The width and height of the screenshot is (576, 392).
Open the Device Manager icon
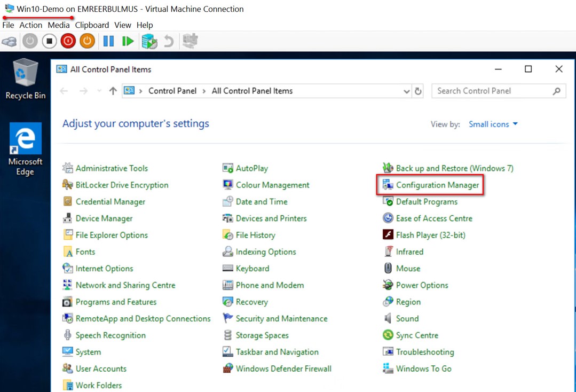68,218
